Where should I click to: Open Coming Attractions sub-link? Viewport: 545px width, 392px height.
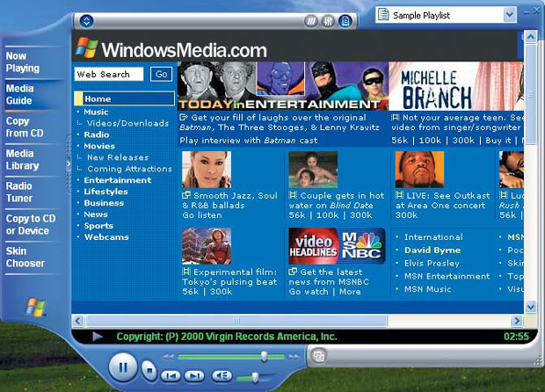tap(129, 169)
